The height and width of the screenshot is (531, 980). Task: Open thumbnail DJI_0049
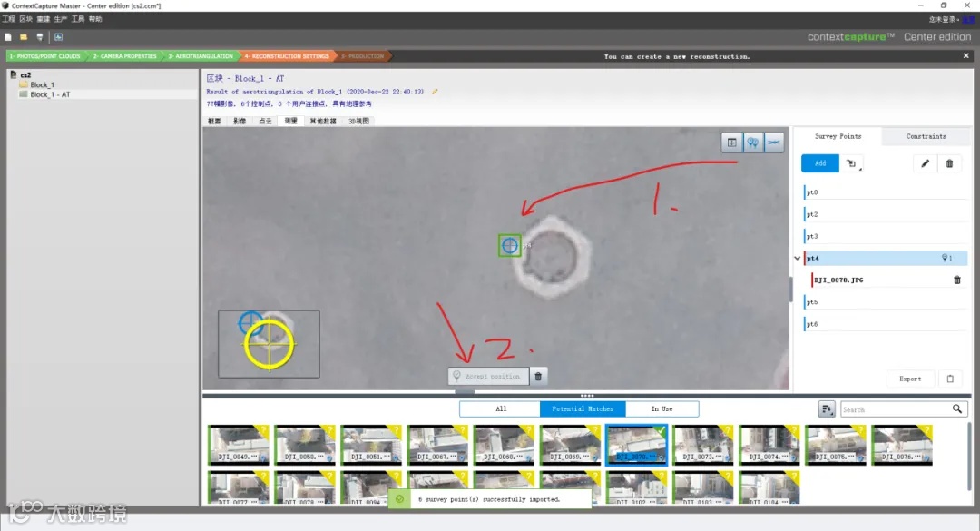click(238, 445)
